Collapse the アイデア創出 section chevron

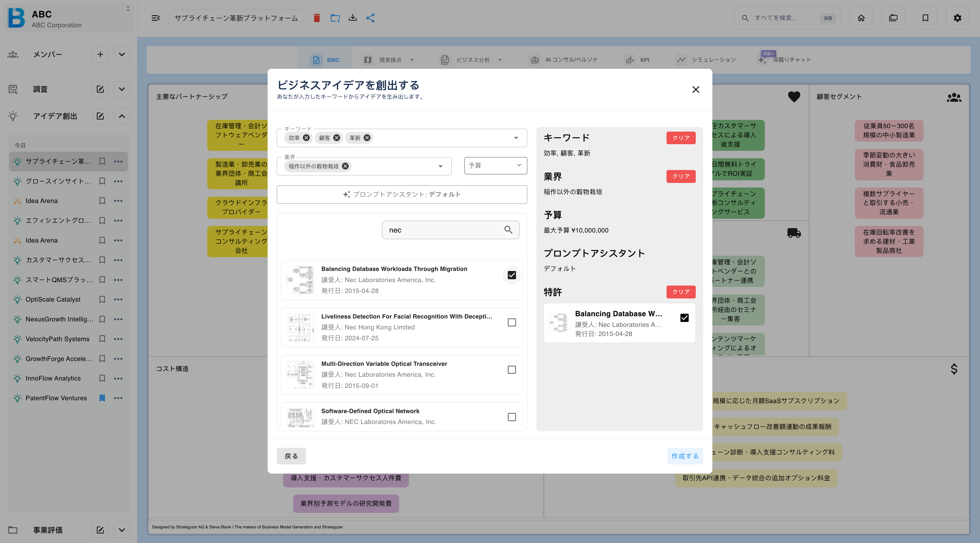[122, 116]
